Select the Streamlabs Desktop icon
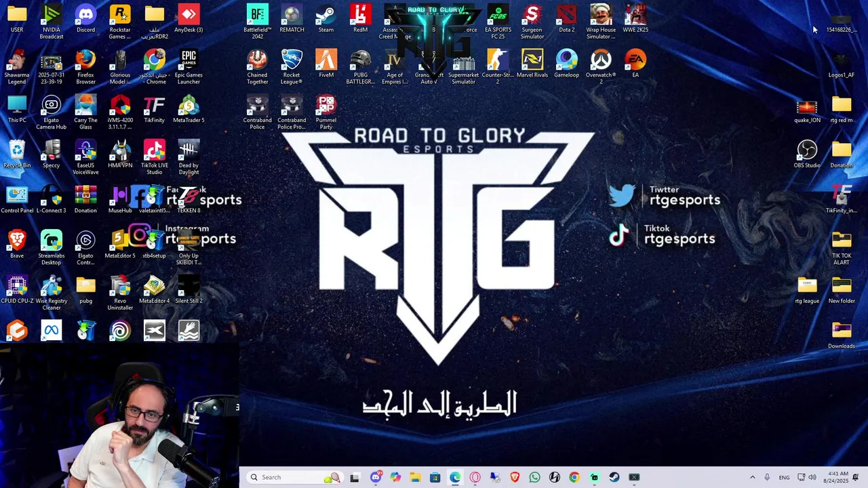The image size is (868, 488). [x=52, y=247]
